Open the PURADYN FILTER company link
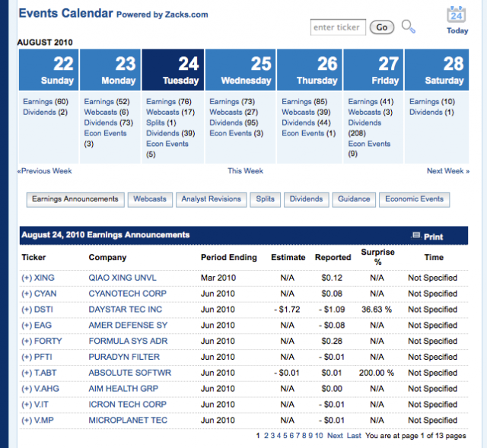The width and height of the screenshot is (487, 448). (124, 357)
